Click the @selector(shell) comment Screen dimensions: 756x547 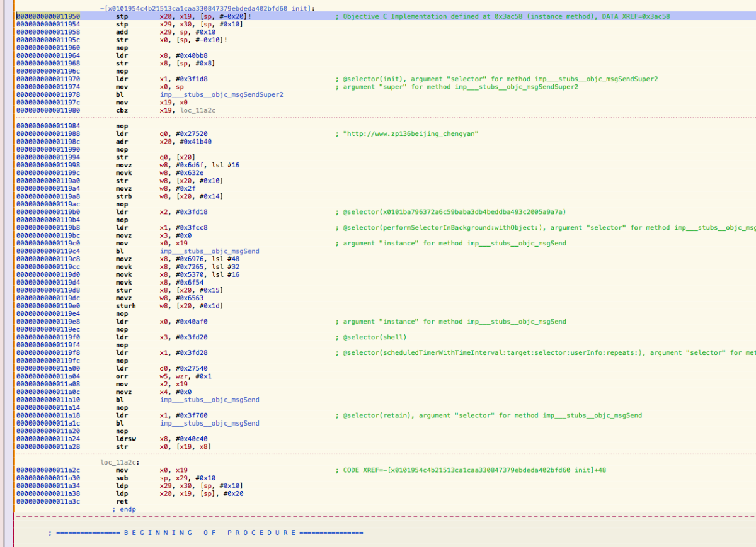(371, 337)
